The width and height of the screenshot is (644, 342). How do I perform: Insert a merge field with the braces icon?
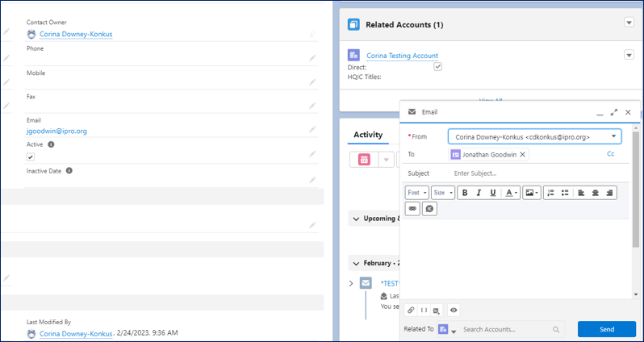pyautogui.click(x=424, y=311)
